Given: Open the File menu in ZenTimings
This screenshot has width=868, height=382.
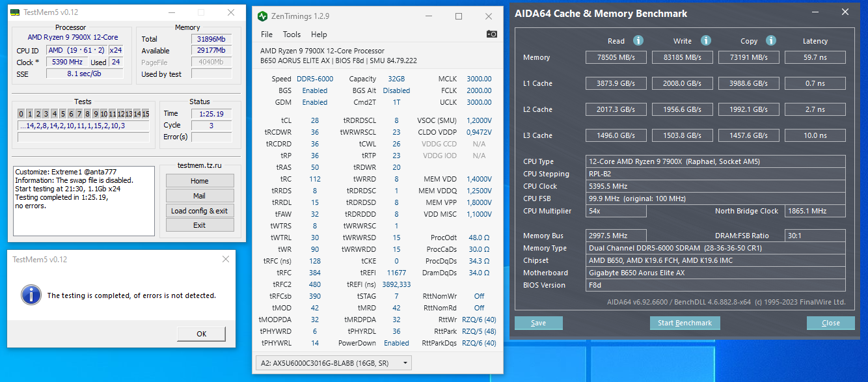Looking at the screenshot, I should [x=267, y=34].
